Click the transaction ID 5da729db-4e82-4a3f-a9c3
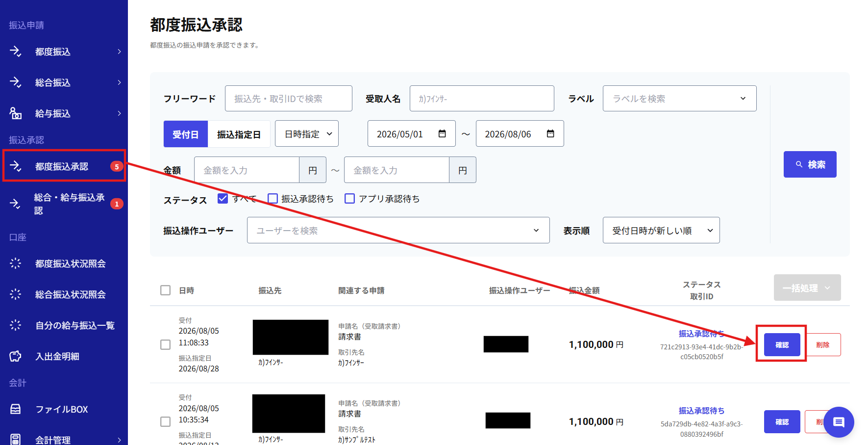 [701, 429]
